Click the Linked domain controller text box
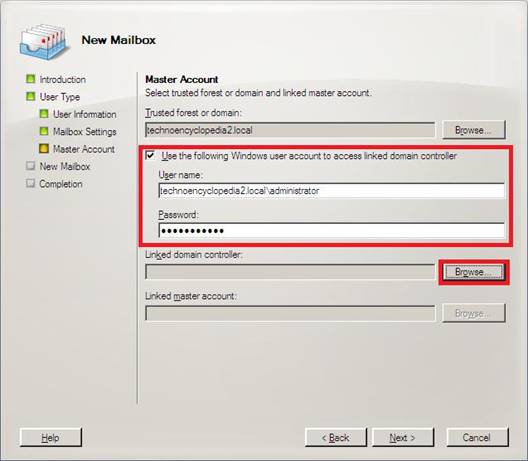The height and width of the screenshot is (461, 528). [290, 272]
